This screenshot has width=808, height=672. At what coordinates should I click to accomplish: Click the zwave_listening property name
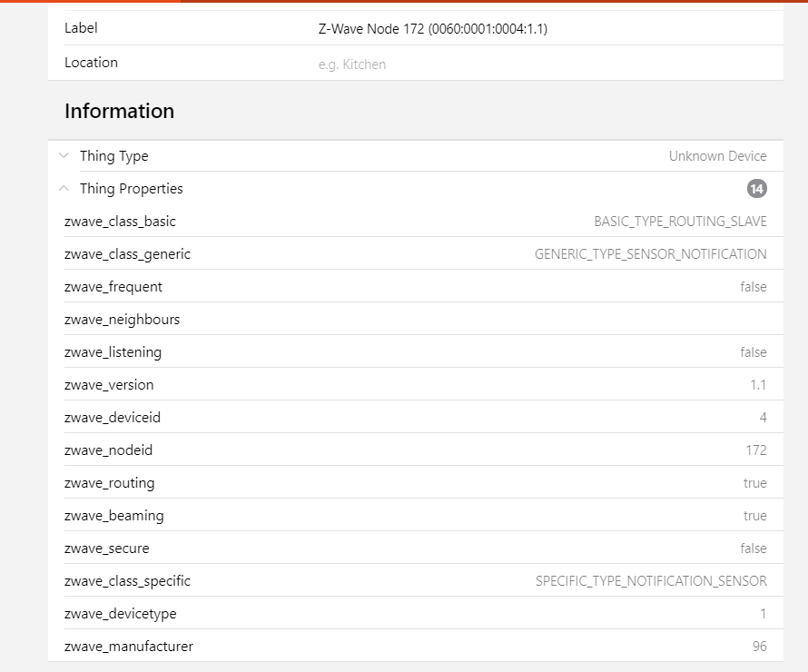click(113, 352)
